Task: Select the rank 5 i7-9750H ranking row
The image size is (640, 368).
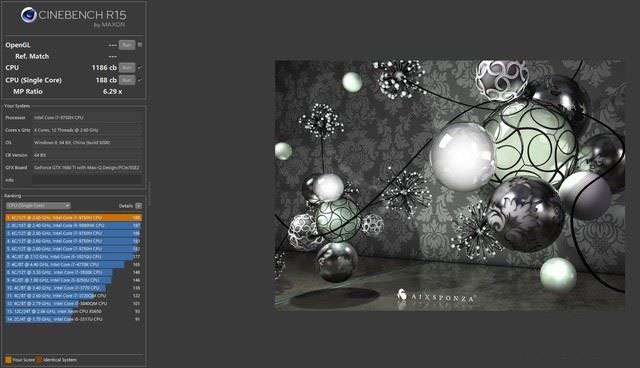Action: (x=73, y=249)
